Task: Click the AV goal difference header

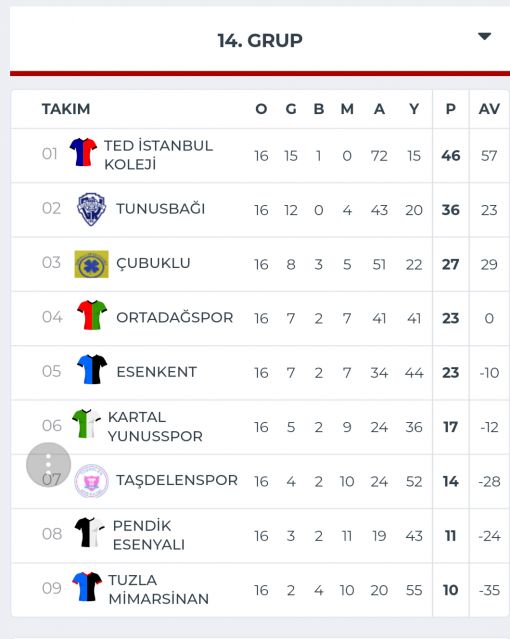Action: point(489,109)
